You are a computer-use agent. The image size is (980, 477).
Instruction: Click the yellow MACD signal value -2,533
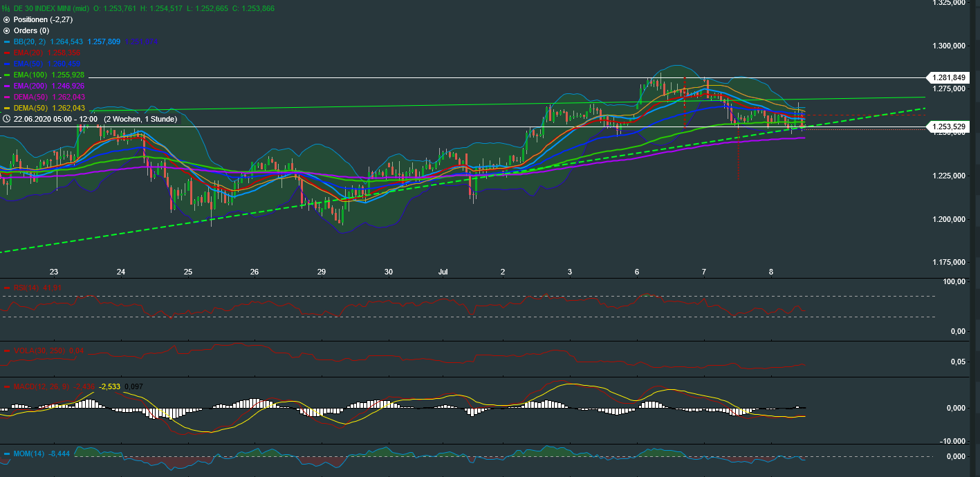(110, 386)
